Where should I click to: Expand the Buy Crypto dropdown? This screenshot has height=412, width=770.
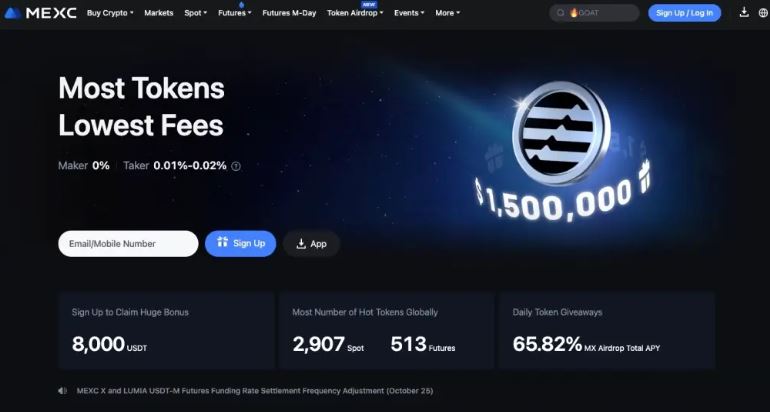pos(110,13)
